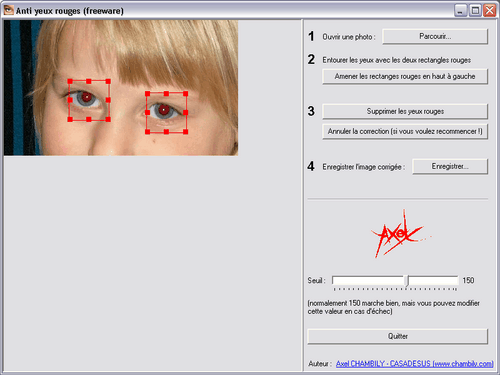Screen dimensions: 500x375
Task: Click bottom-right handle of left eye rectangle
Action: point(108,119)
